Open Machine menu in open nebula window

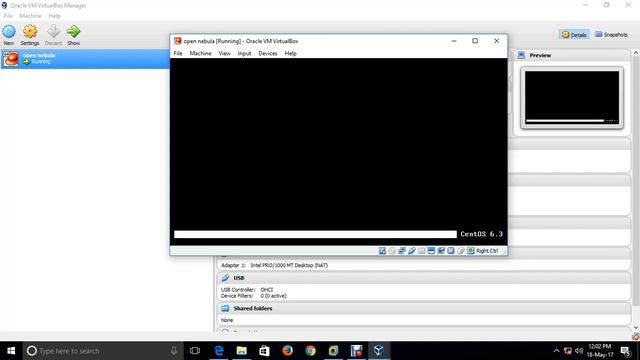coord(200,53)
